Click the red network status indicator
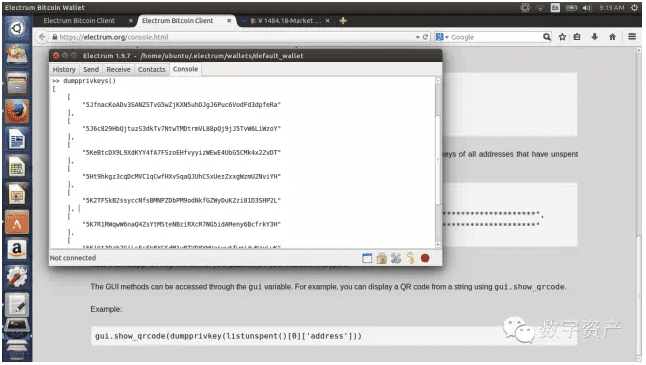Screen dimensions: 646x365 click(x=425, y=258)
